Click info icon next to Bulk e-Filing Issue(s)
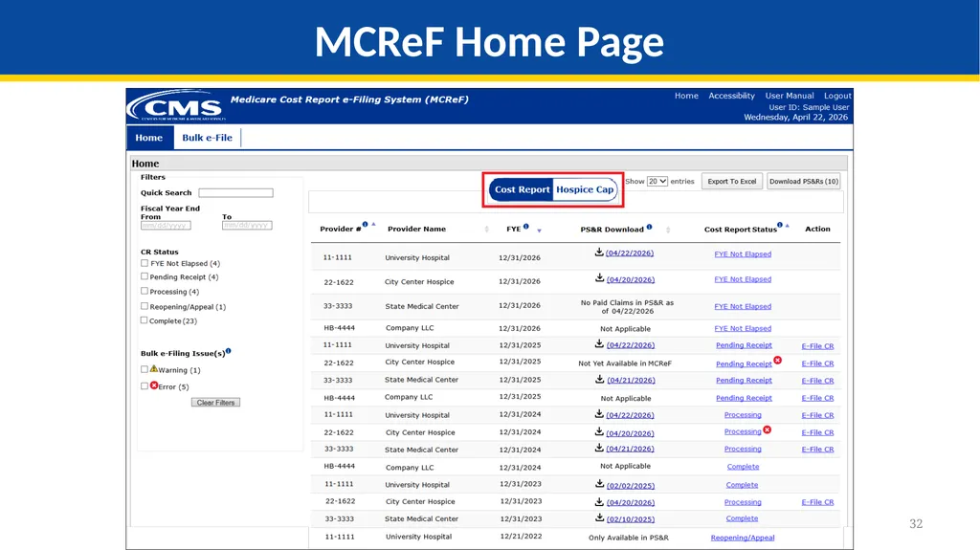The width and height of the screenshot is (980, 550). point(228,351)
